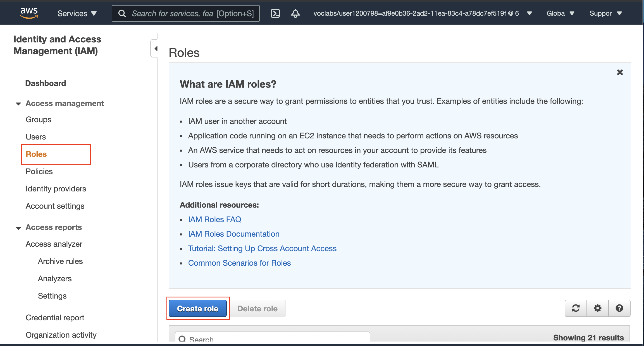Collapse the IAM sidebar with arrow handle
Image resolution: width=644 pixels, height=346 pixels.
click(x=156, y=49)
